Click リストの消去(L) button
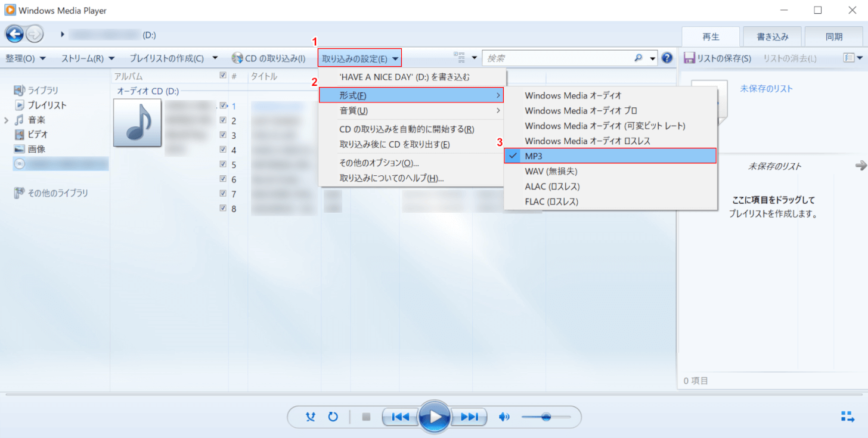Screen dimensions: 868x438 (790, 58)
